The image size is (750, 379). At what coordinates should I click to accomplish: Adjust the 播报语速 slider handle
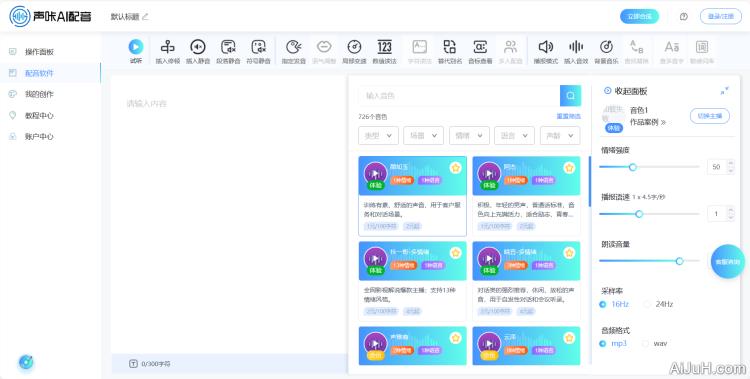pyautogui.click(x=639, y=214)
